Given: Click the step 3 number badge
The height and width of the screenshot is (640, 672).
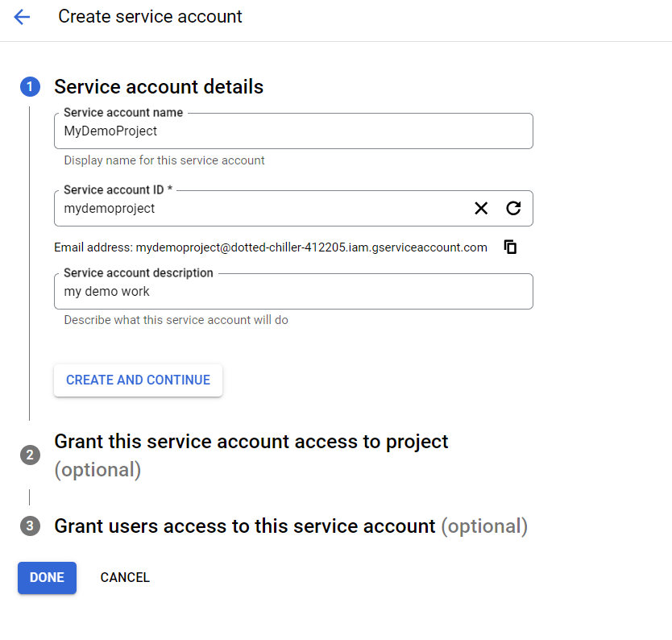Looking at the screenshot, I should coord(30,526).
